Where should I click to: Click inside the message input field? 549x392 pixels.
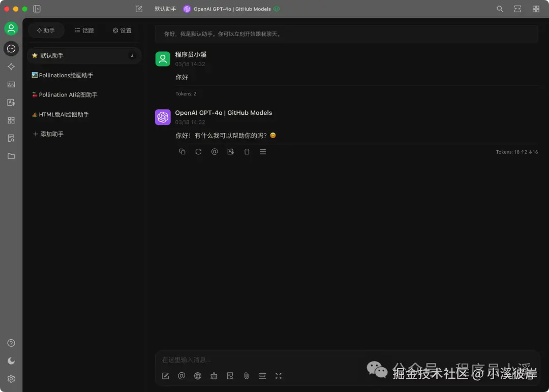point(305,360)
